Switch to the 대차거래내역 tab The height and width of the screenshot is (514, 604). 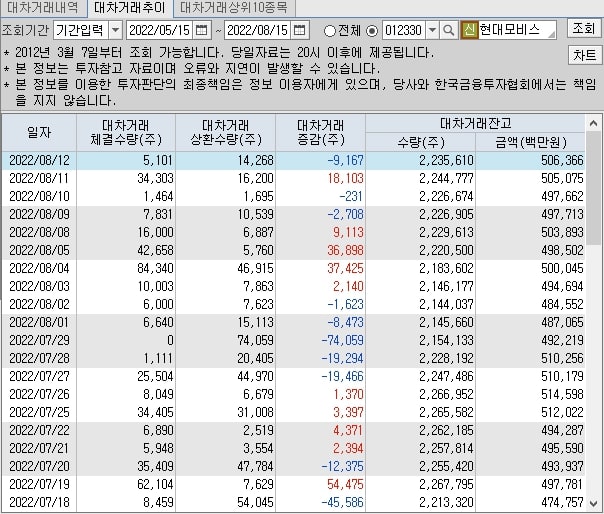pyautogui.click(x=43, y=8)
